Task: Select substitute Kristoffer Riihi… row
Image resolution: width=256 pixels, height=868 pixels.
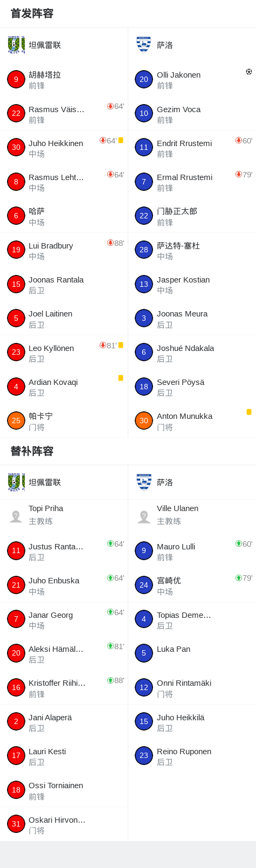Action: [64, 687]
